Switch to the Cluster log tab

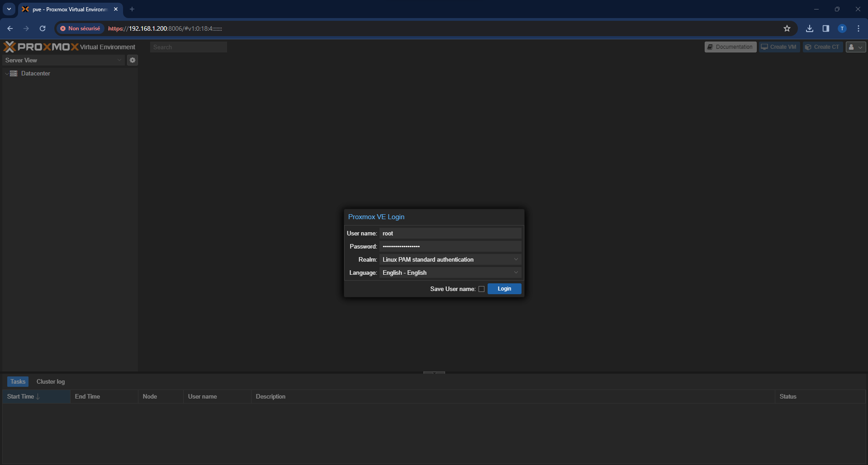[51, 381]
